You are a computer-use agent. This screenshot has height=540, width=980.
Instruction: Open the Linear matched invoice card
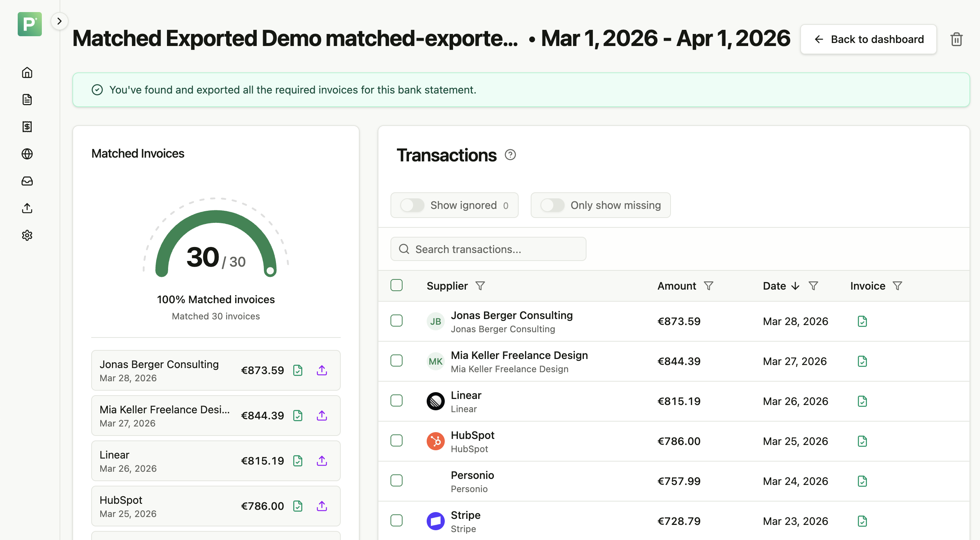coord(216,461)
